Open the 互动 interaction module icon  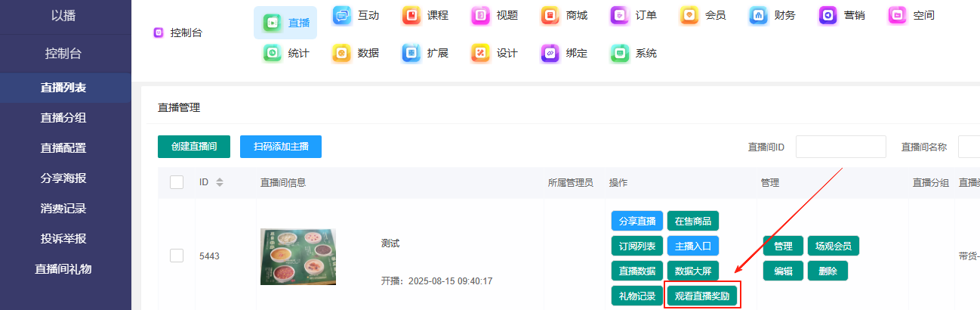click(x=342, y=15)
